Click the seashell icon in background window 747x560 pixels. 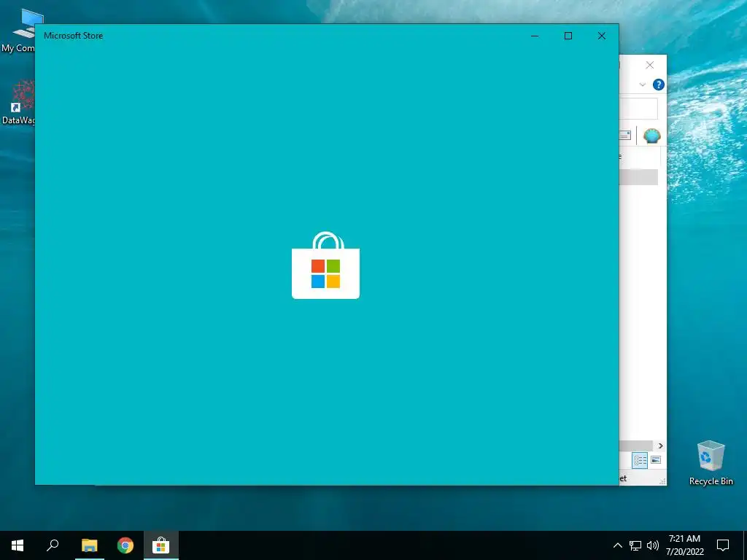coord(651,136)
